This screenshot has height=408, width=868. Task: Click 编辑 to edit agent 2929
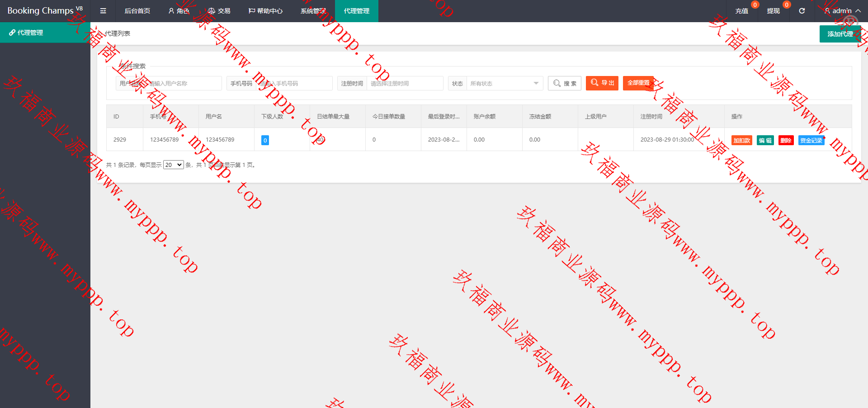[x=765, y=141]
